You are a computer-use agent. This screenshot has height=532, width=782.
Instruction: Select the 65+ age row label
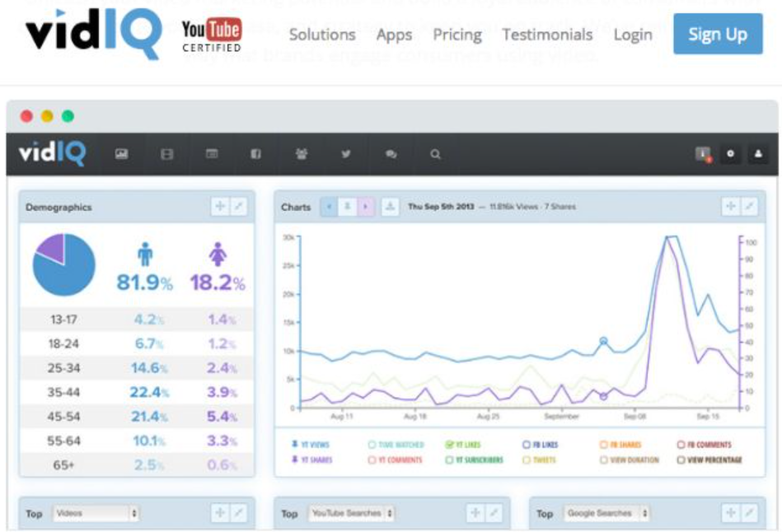[x=63, y=465]
